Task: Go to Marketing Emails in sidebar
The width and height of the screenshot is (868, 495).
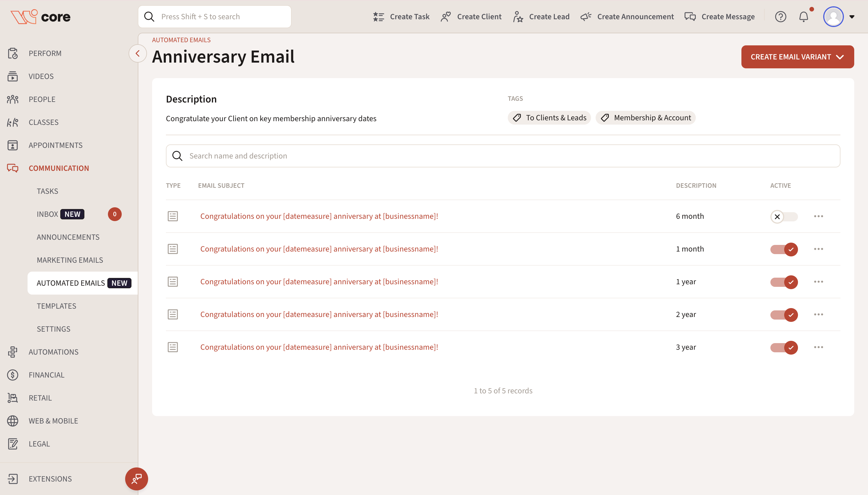Action: (70, 260)
